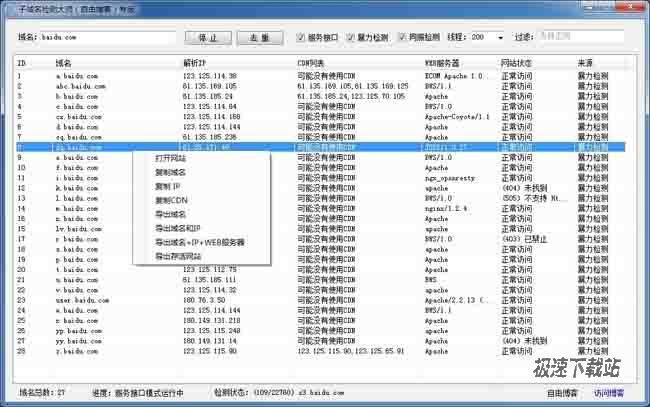The image size is (650, 407).
Task: Choose 导出域名和IP from the context menu
Action: [x=178, y=228]
